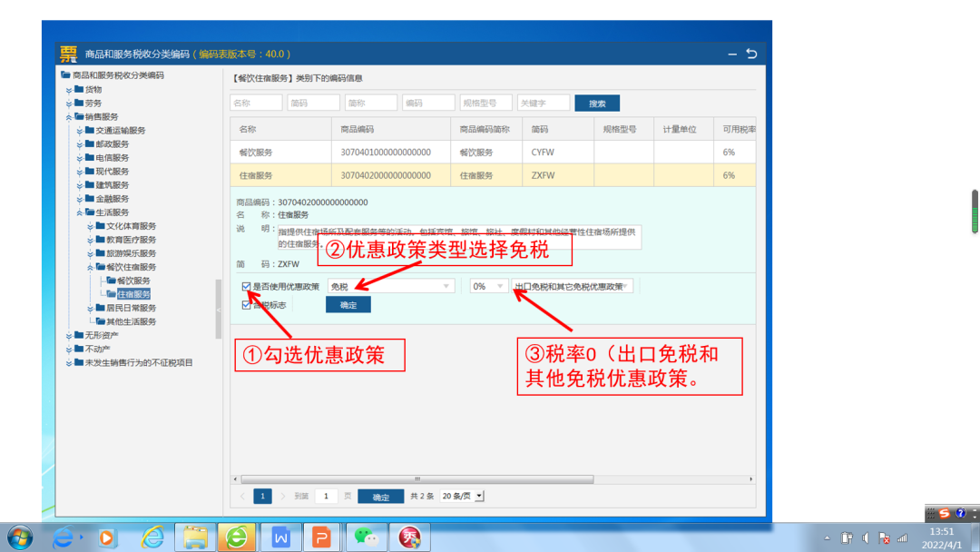Open the 20条/页 page size dropdown
This screenshot has width=980, height=552.
(462, 496)
